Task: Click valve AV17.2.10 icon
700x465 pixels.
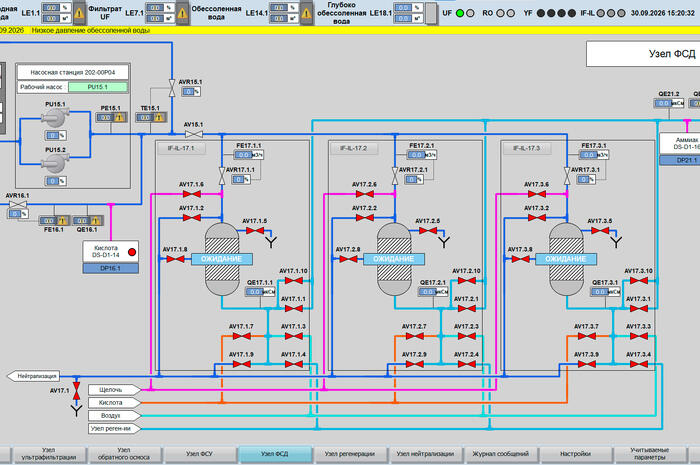Action: coord(467,281)
